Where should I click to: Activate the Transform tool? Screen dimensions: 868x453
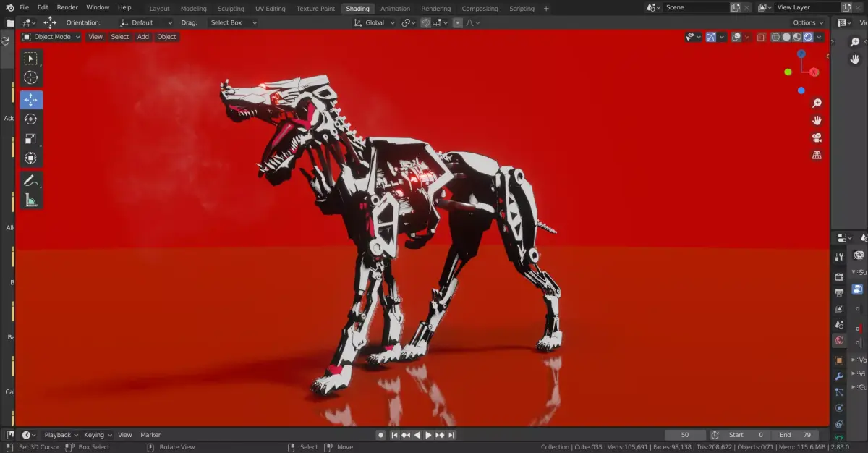click(x=31, y=158)
